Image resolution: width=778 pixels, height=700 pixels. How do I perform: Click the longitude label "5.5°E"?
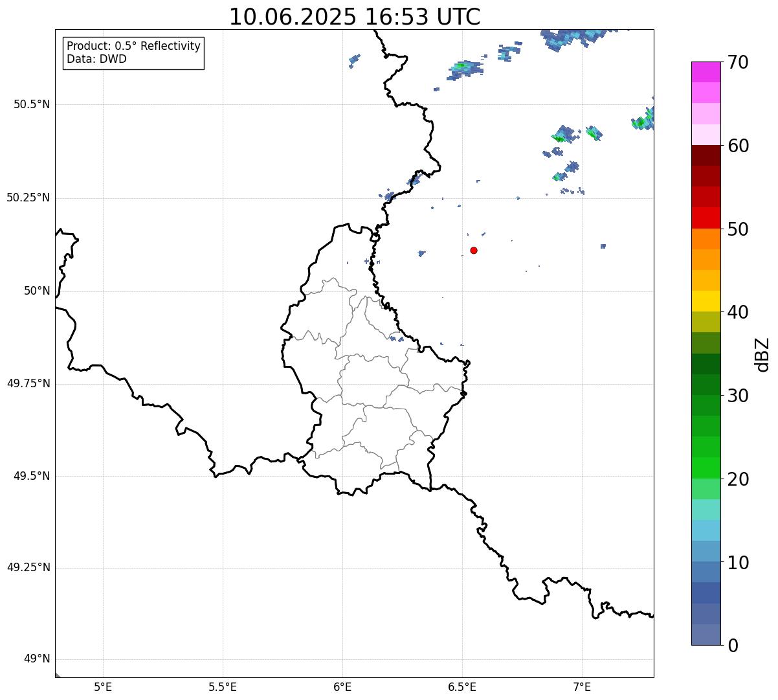pos(223,687)
